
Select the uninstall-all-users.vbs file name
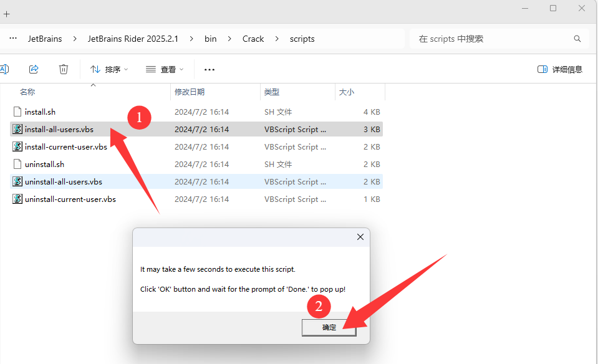click(x=64, y=182)
